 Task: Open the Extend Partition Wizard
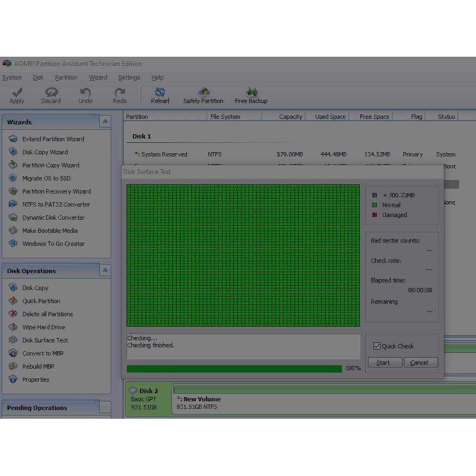(46, 139)
